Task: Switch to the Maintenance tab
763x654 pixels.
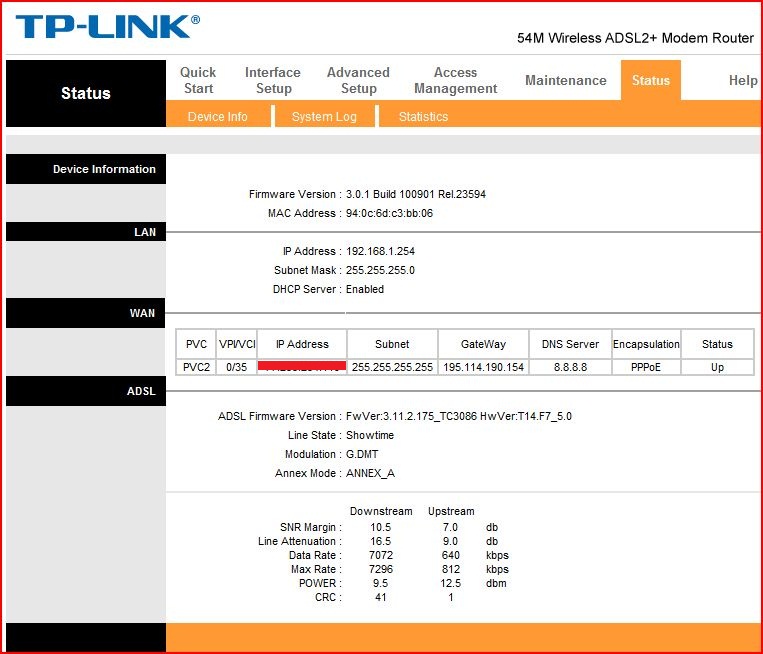Action: [565, 80]
